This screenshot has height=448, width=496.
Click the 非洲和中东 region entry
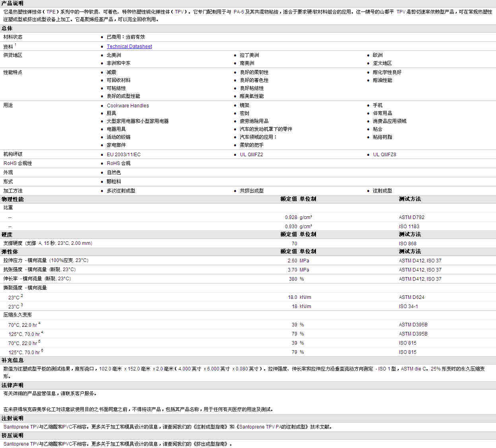click(x=119, y=63)
